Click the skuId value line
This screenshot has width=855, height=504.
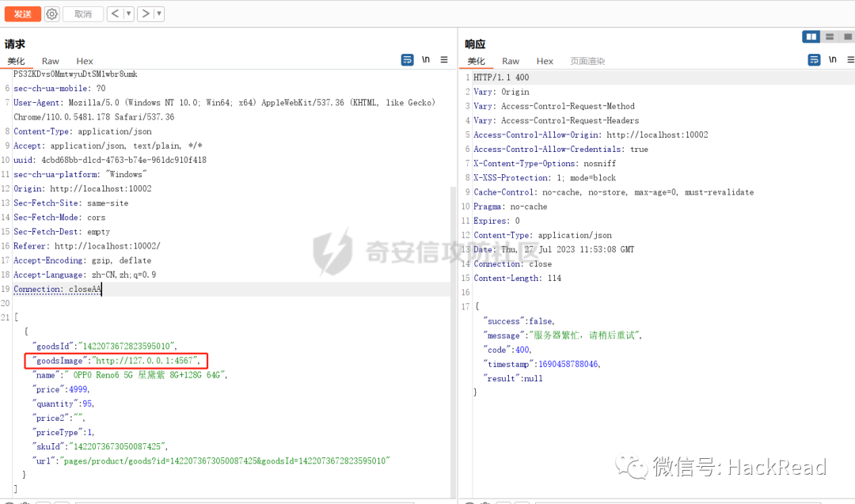click(100, 447)
